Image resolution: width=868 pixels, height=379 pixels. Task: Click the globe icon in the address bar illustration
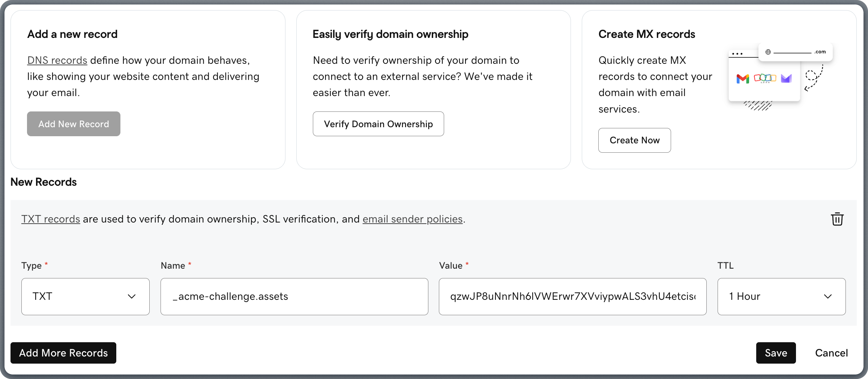coord(769,52)
